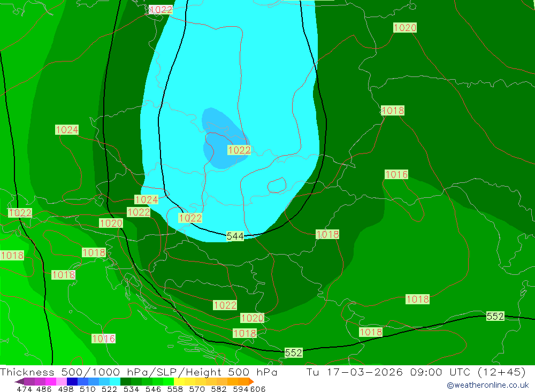Image resolution: width=535 pixels, height=392 pixels.
Task: Click the 1022 label inside the blue core
Action: point(239,150)
